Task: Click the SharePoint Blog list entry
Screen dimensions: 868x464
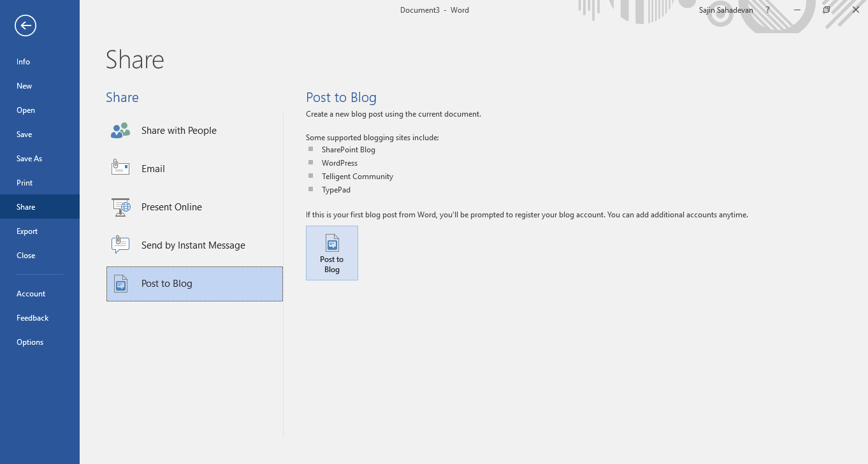Action: pos(348,150)
